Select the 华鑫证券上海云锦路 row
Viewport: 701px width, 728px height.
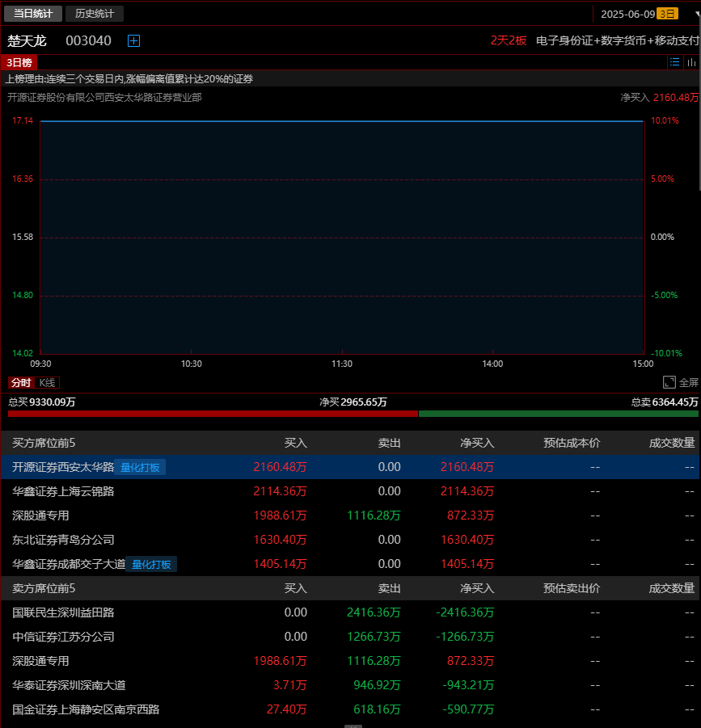coord(350,491)
